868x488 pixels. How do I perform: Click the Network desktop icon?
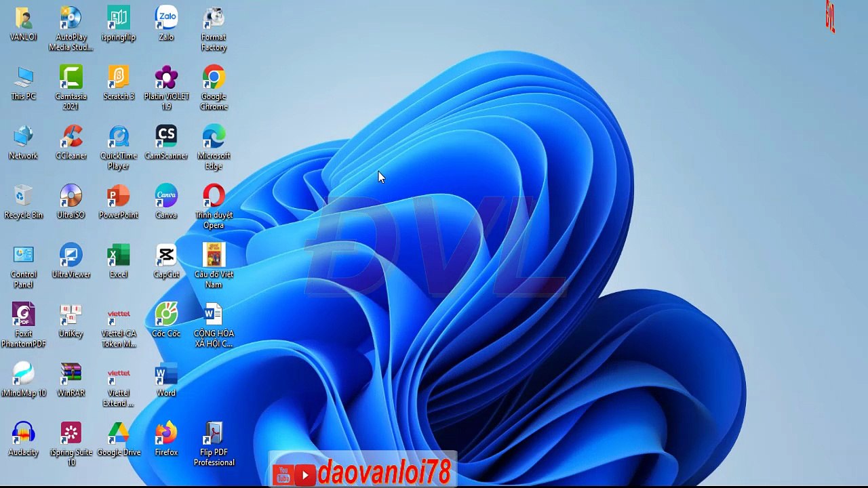(23, 138)
